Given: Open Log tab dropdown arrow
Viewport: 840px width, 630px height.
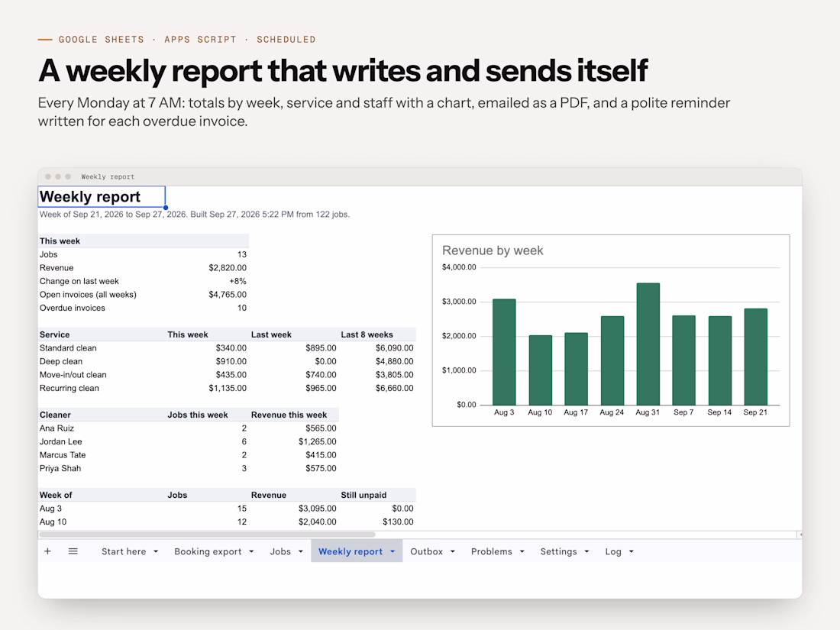Looking at the screenshot, I should (x=631, y=552).
